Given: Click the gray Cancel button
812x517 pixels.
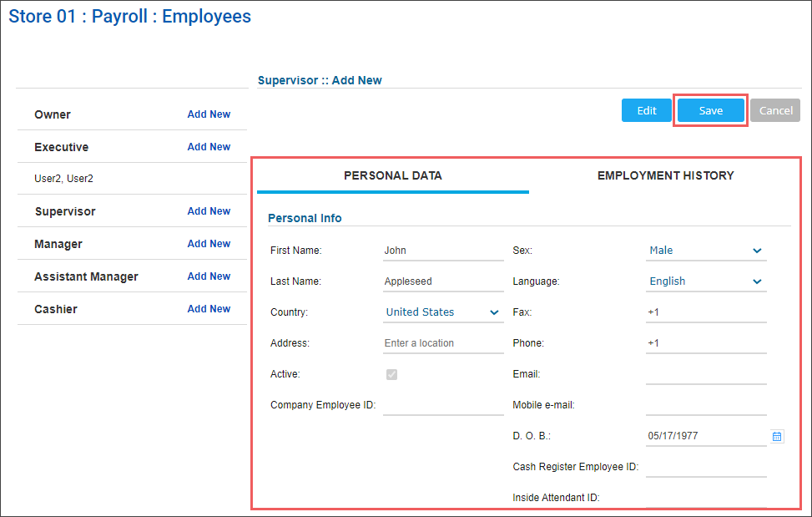Looking at the screenshot, I should (x=775, y=110).
